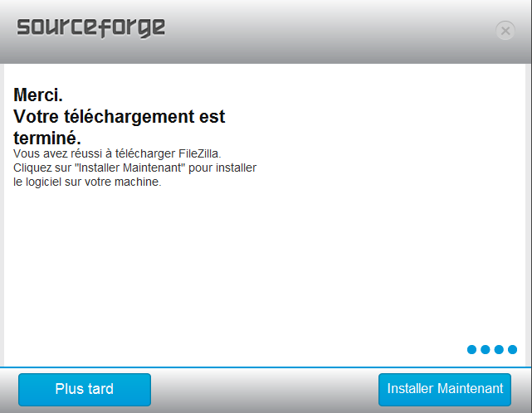This screenshot has width=532, height=413.
Task: Select the "Merci." heading text
Action: point(38,95)
